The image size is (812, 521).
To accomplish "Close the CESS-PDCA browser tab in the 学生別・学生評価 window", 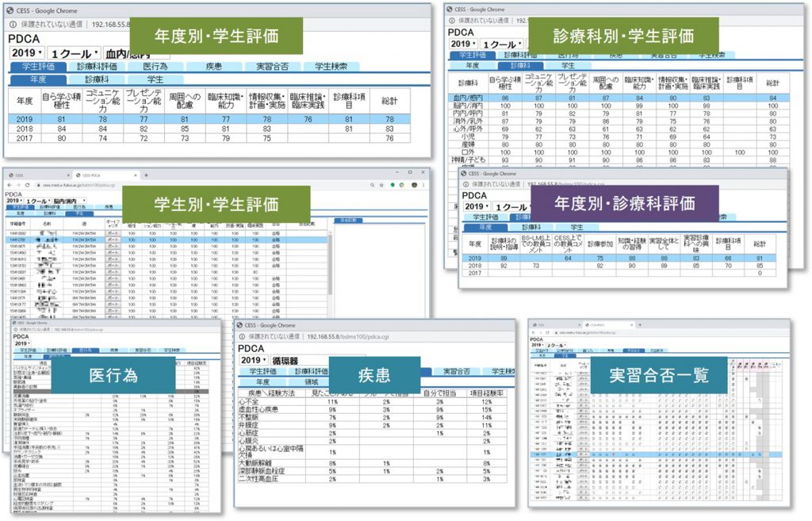I will 136,175.
